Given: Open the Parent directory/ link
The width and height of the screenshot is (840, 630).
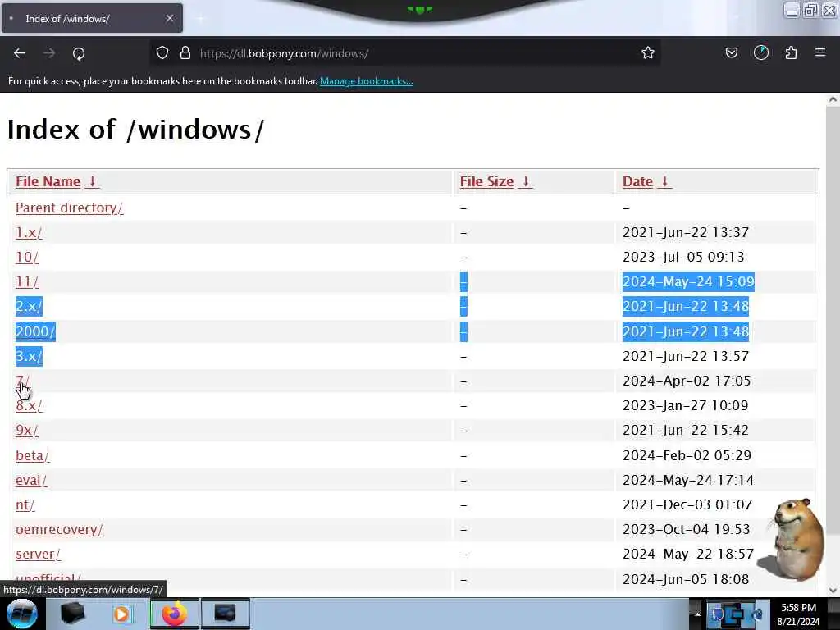Looking at the screenshot, I should point(69,208).
